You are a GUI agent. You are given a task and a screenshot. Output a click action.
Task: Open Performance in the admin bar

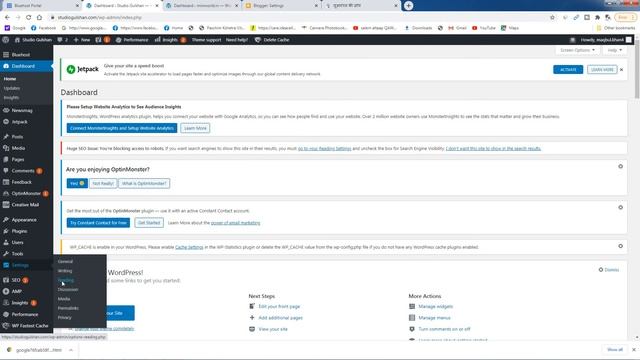tap(132, 40)
